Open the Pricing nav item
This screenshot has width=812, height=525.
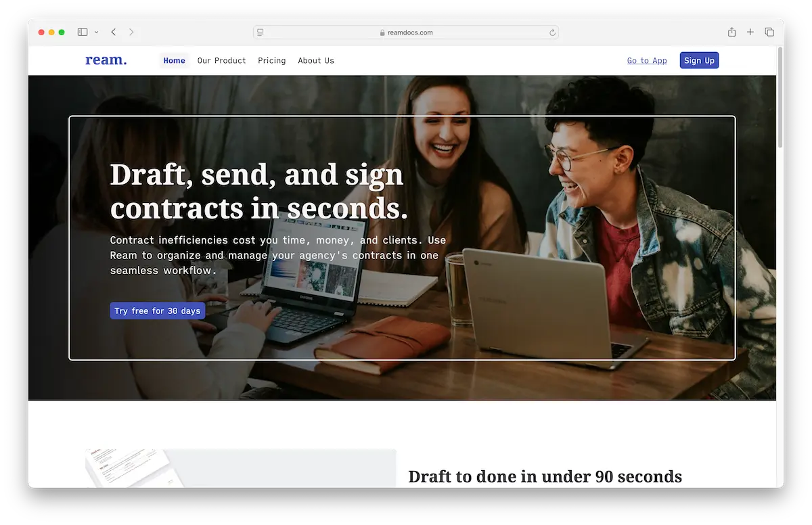[272, 60]
